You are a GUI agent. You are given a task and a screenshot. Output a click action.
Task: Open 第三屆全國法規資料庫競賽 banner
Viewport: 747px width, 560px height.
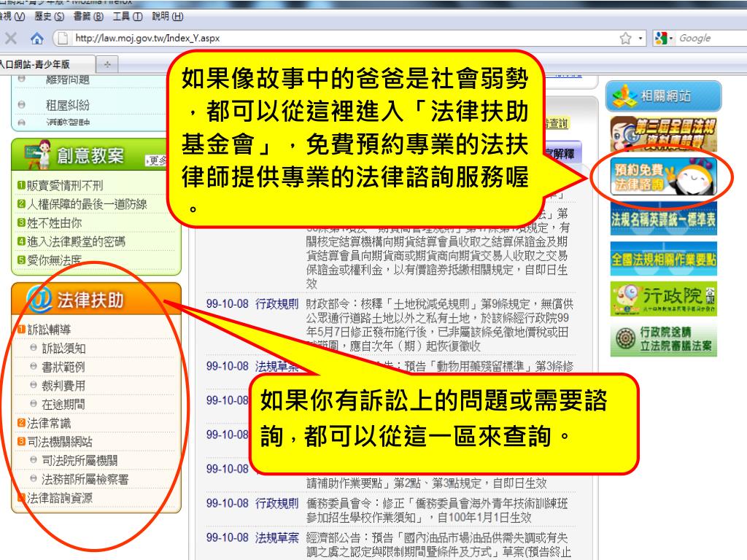(664, 134)
